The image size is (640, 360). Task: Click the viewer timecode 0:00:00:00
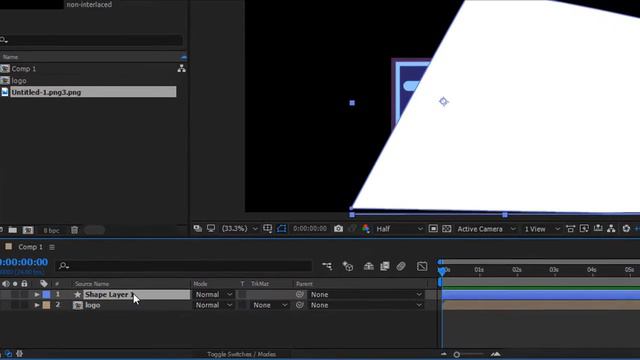pos(310,229)
